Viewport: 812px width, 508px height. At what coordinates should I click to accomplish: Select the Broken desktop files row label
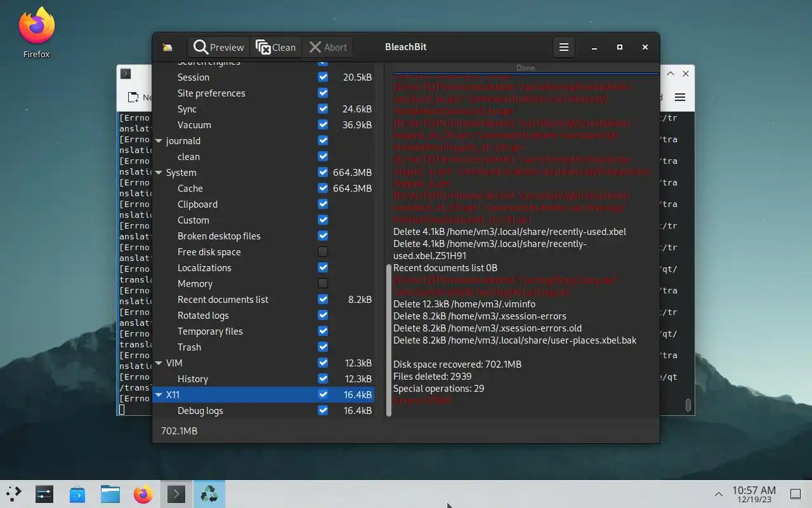219,236
